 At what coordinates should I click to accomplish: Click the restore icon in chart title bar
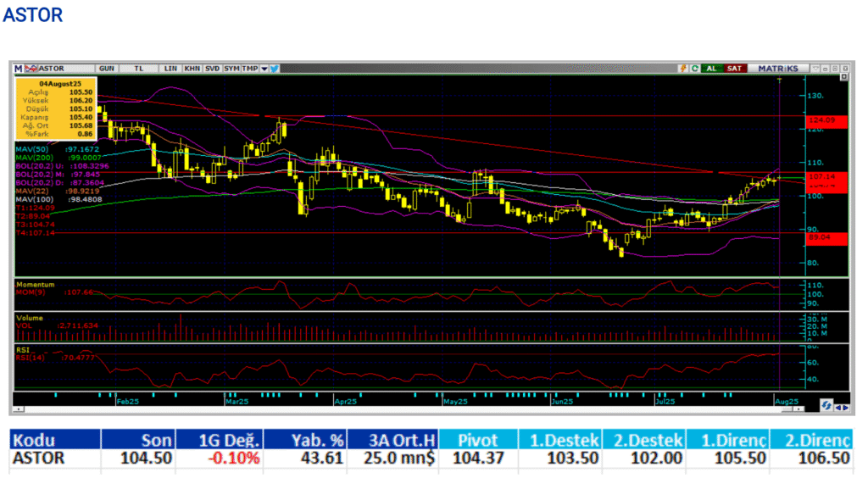835,68
